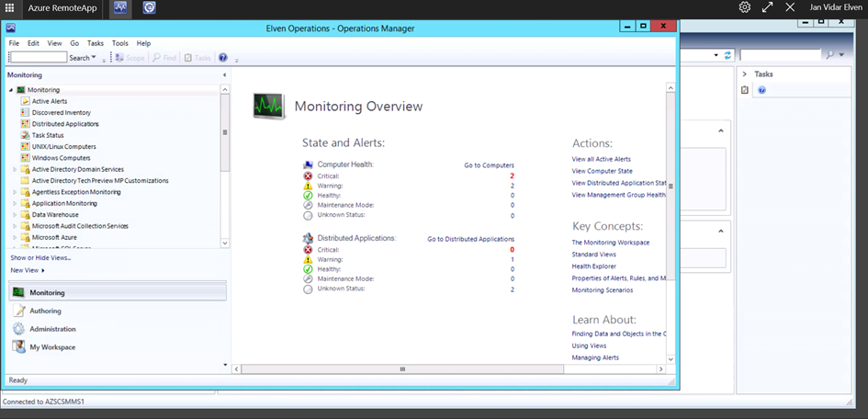Open the View menu

(54, 43)
